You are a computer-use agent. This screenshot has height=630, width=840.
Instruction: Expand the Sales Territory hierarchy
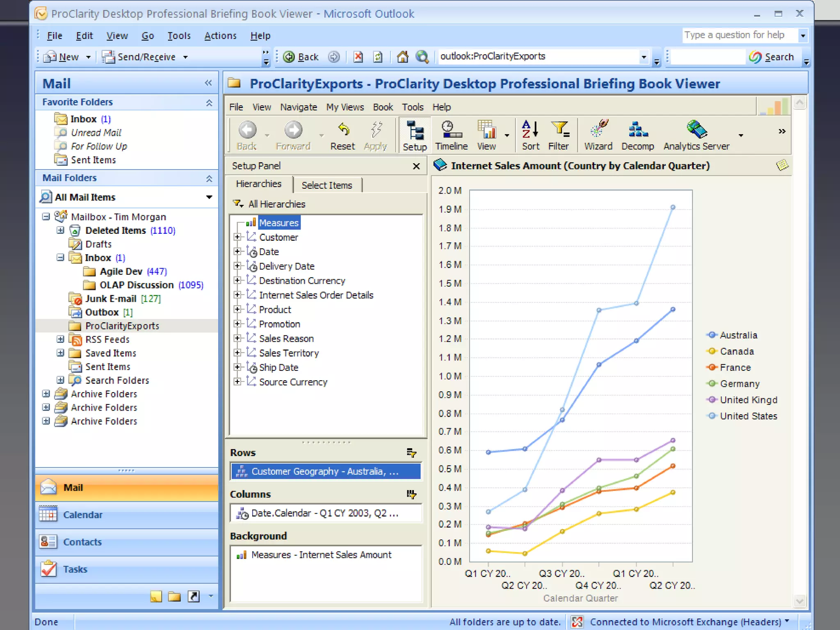pyautogui.click(x=237, y=353)
